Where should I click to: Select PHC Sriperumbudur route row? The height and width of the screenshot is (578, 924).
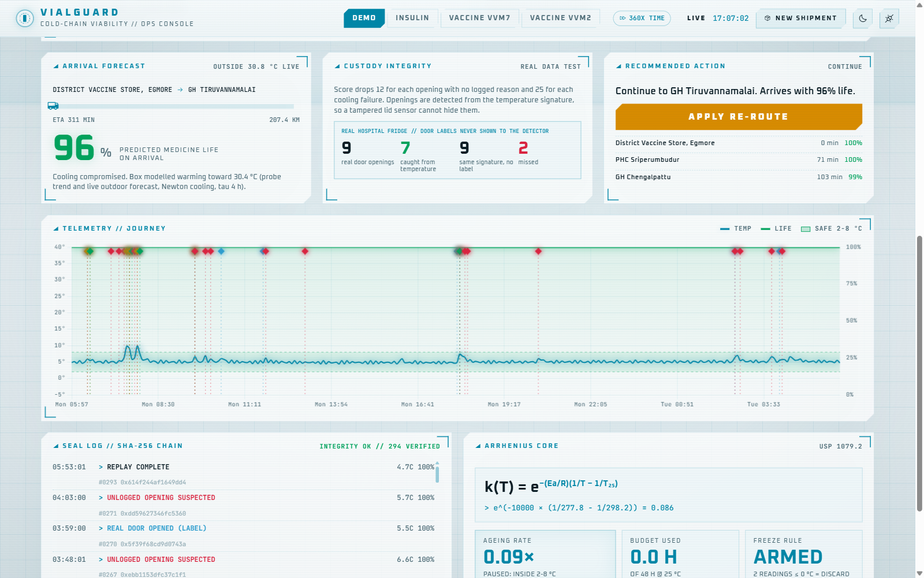[x=739, y=160]
